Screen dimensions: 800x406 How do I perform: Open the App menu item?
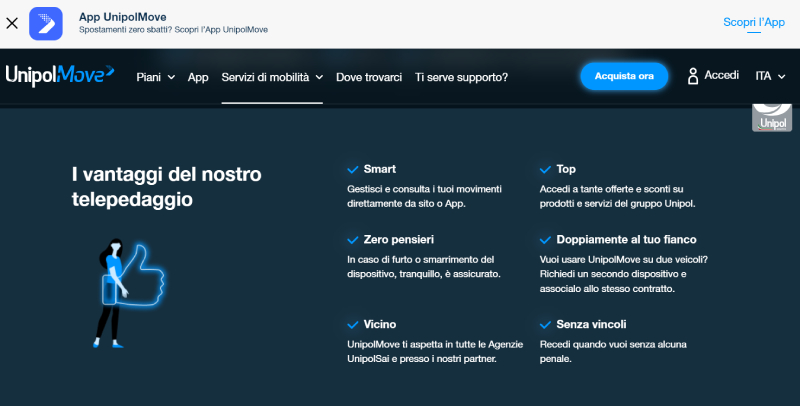[198, 77]
